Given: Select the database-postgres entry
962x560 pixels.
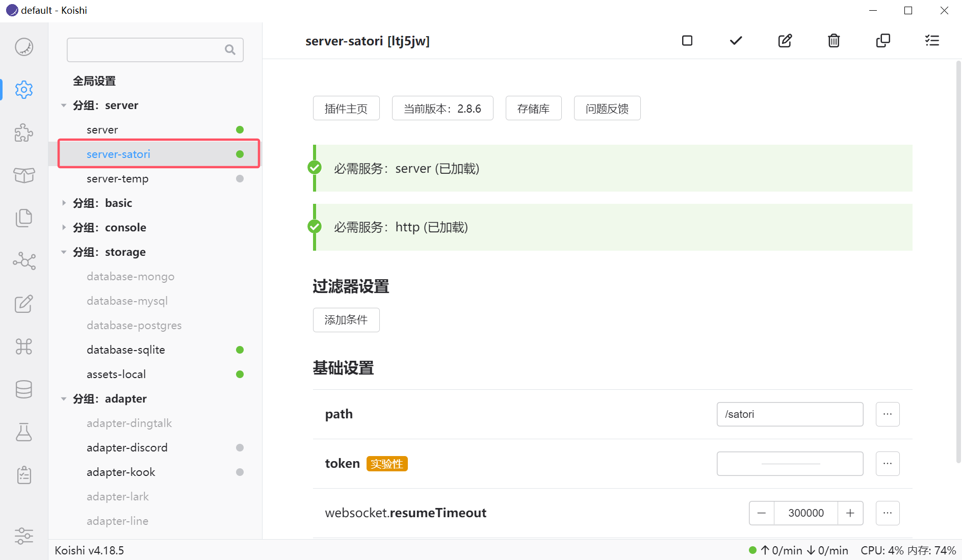Looking at the screenshot, I should click(x=155, y=326).
